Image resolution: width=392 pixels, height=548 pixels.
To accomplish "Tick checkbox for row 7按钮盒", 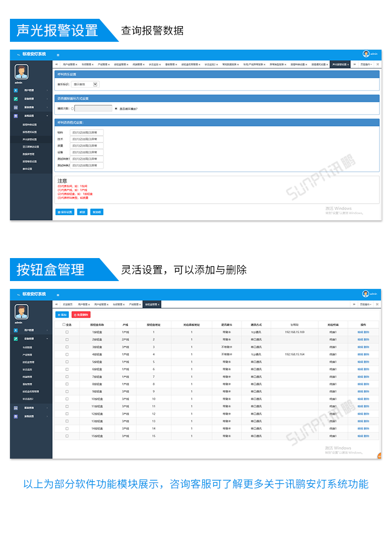I will tap(67, 377).
